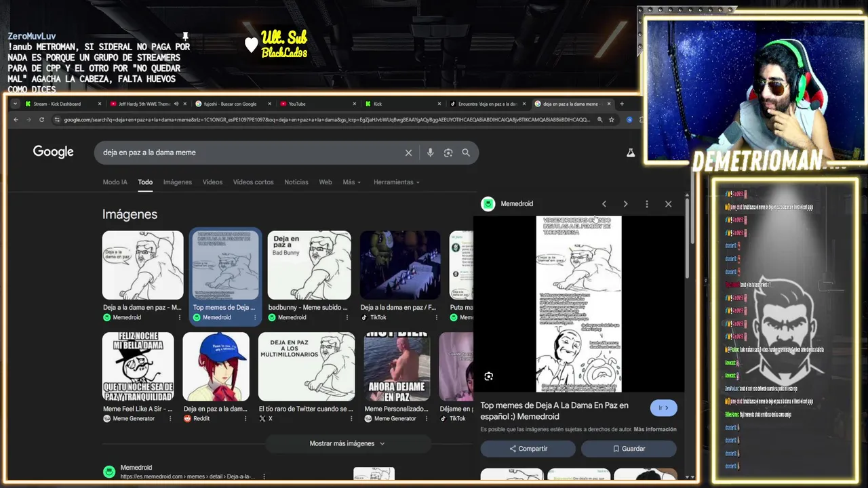
Task: Open 'Meme Feel Like A Sir' thumbnail
Action: coord(138,367)
